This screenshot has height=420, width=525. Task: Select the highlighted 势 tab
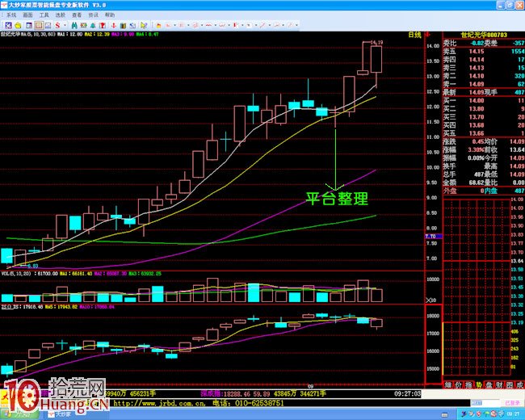[479, 384]
